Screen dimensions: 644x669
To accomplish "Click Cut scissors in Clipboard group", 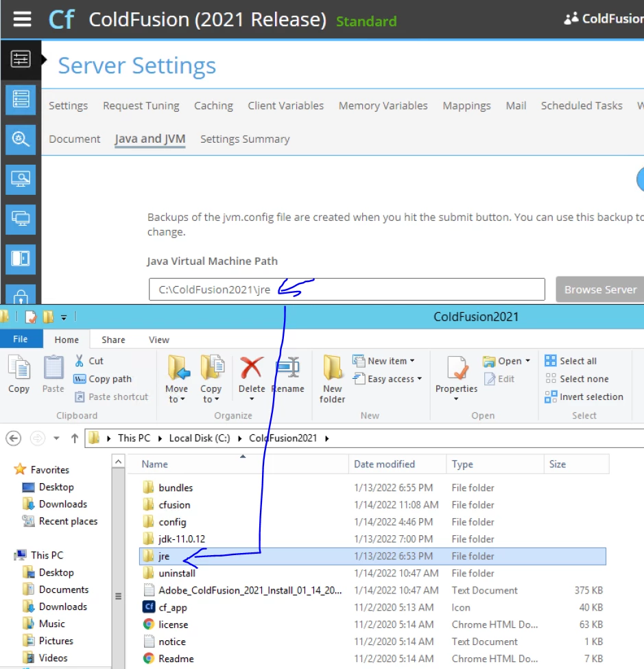I will (88, 360).
